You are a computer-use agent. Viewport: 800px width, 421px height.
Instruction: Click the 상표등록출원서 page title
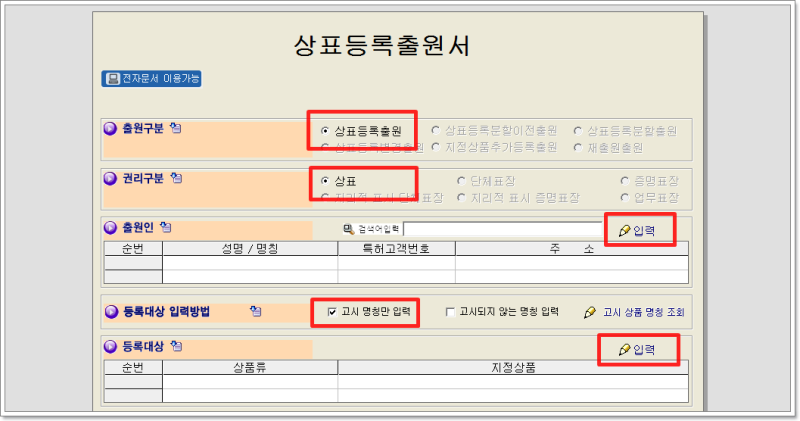point(382,45)
